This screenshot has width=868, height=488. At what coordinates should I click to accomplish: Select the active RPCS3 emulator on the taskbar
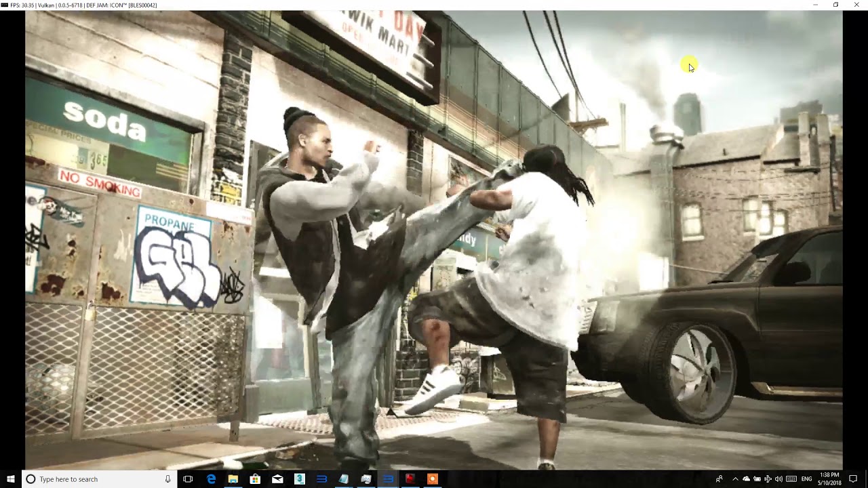click(x=389, y=479)
